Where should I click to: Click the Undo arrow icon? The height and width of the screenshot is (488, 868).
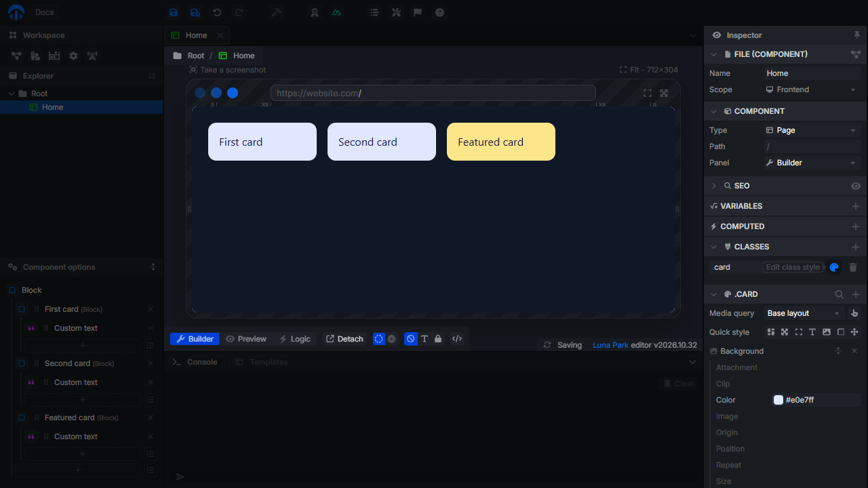[x=217, y=12]
